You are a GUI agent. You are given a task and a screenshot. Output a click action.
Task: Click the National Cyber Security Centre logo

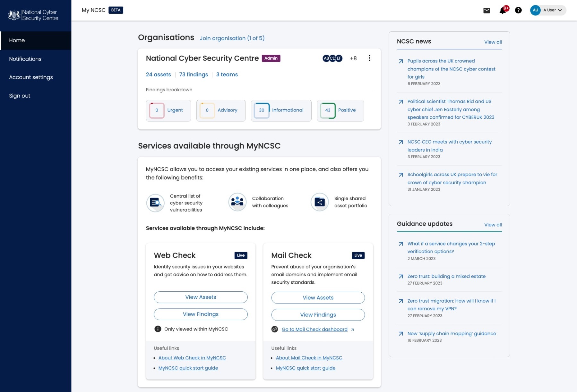click(33, 15)
